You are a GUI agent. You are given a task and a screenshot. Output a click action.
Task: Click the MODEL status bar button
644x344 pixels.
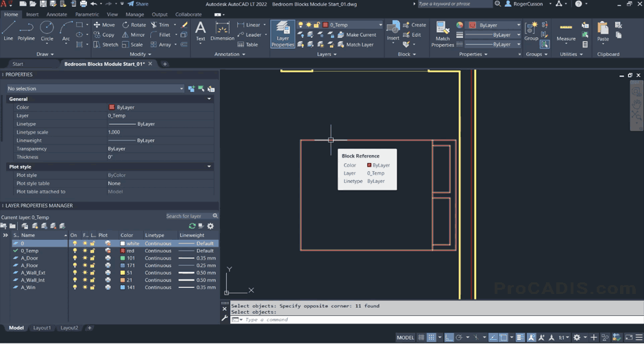[406, 337]
